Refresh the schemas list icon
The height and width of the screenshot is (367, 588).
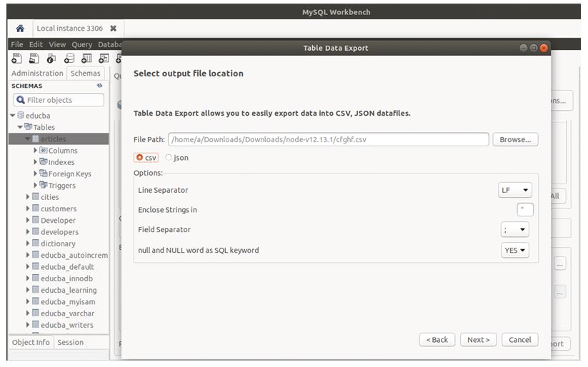[x=100, y=86]
